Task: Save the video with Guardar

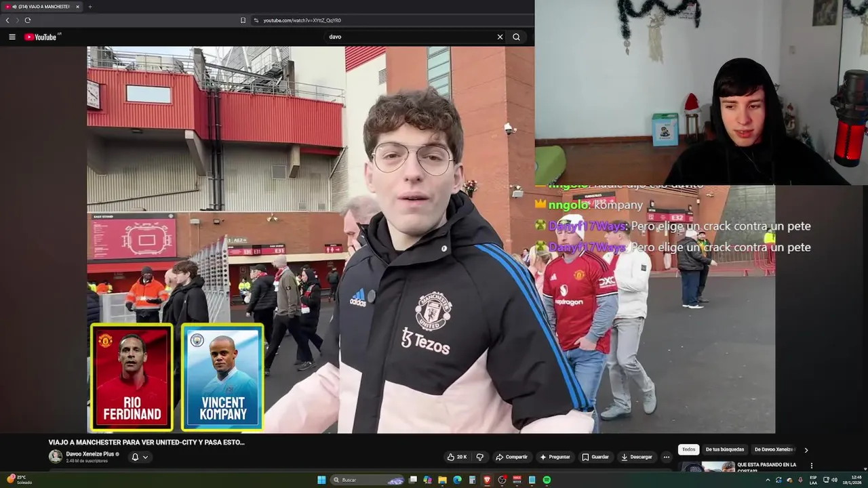Action: coord(595,457)
